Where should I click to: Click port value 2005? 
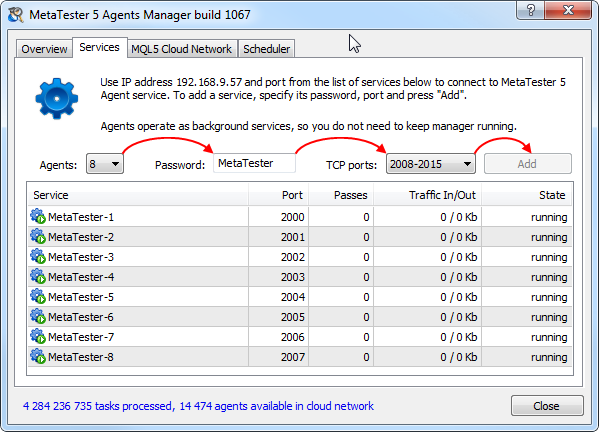coord(293,317)
